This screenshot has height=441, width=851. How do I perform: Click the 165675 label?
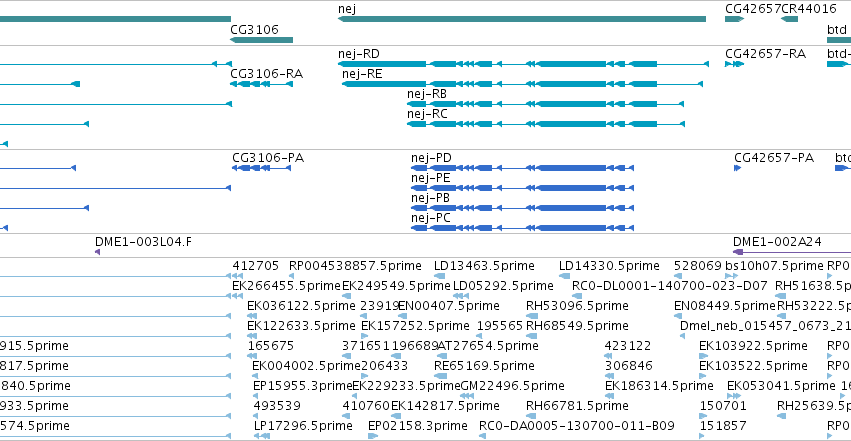(x=271, y=346)
